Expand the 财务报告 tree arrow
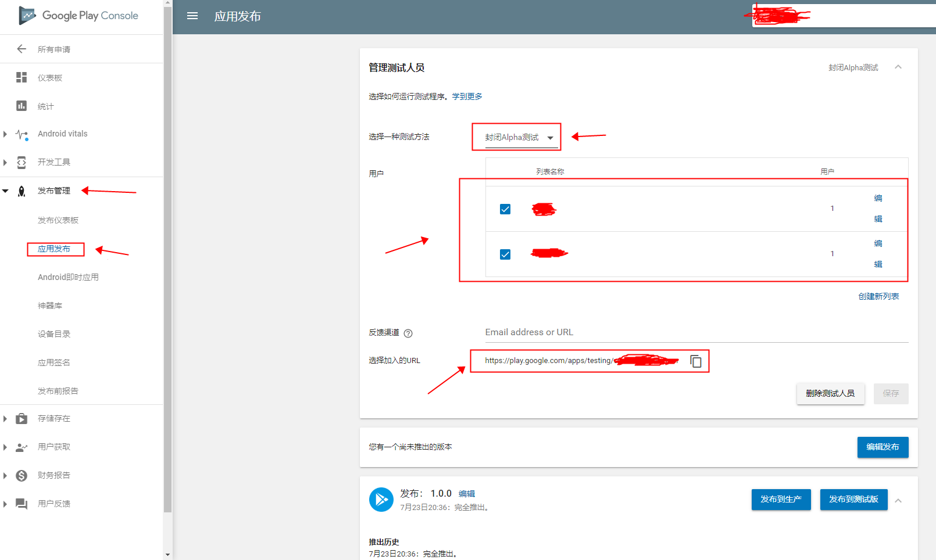Image resolution: width=936 pixels, height=560 pixels. coord(5,476)
